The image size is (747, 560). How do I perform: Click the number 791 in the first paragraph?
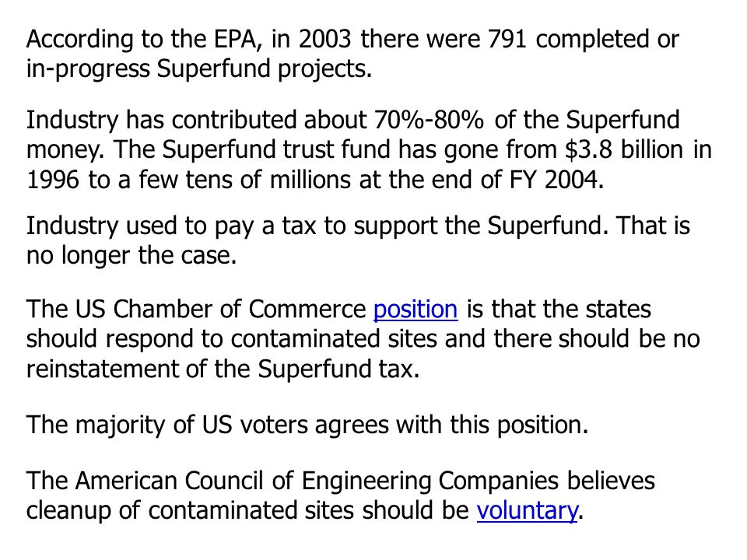tap(507, 39)
